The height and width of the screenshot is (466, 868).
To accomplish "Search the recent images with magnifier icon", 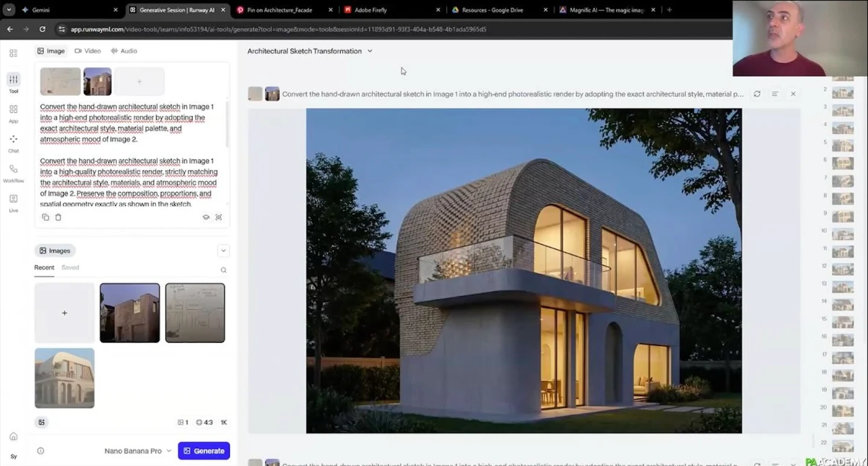I will point(223,270).
